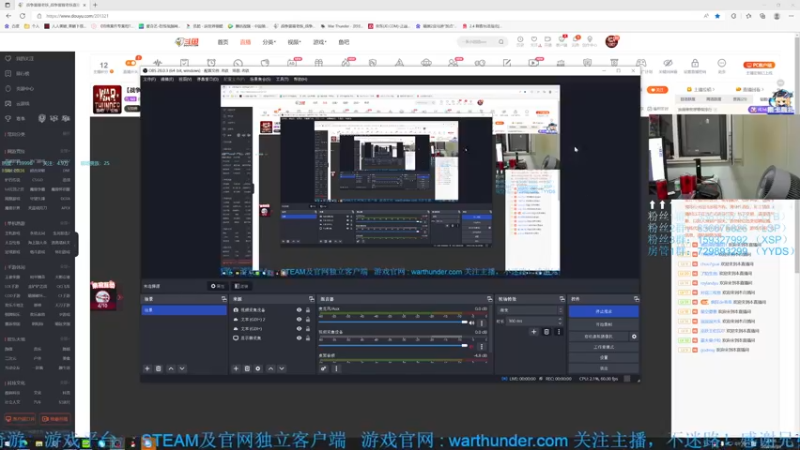Toggle visibility of display capture source

point(299,338)
